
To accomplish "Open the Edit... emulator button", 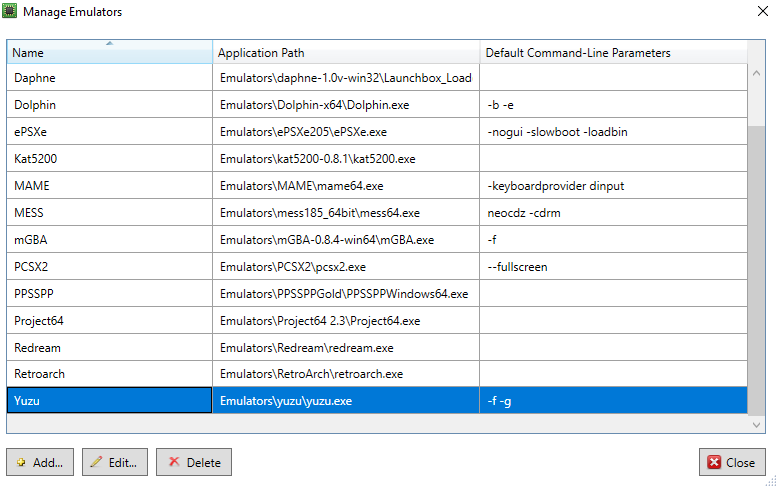I will [115, 462].
